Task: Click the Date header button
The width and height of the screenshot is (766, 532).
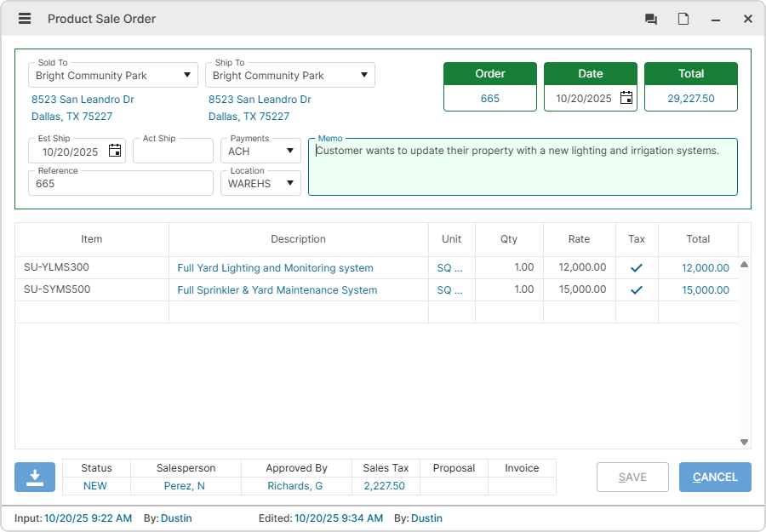Action: [x=590, y=74]
